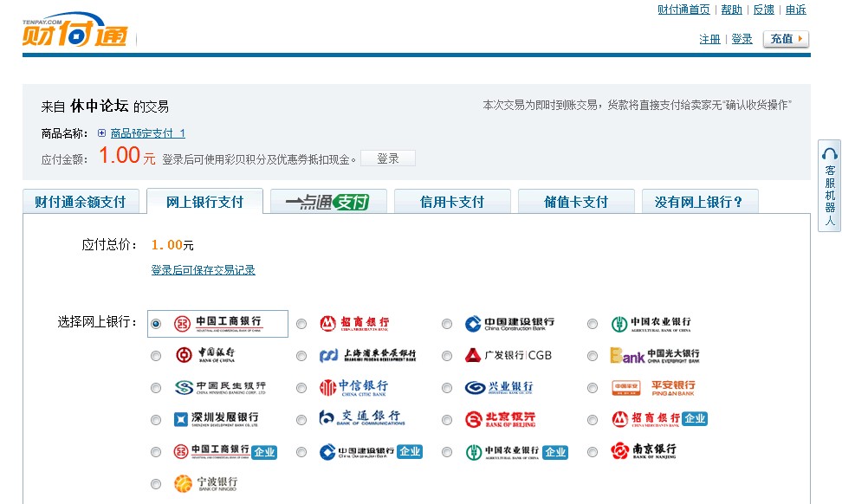Select the 中国银行 radio button

156,356
